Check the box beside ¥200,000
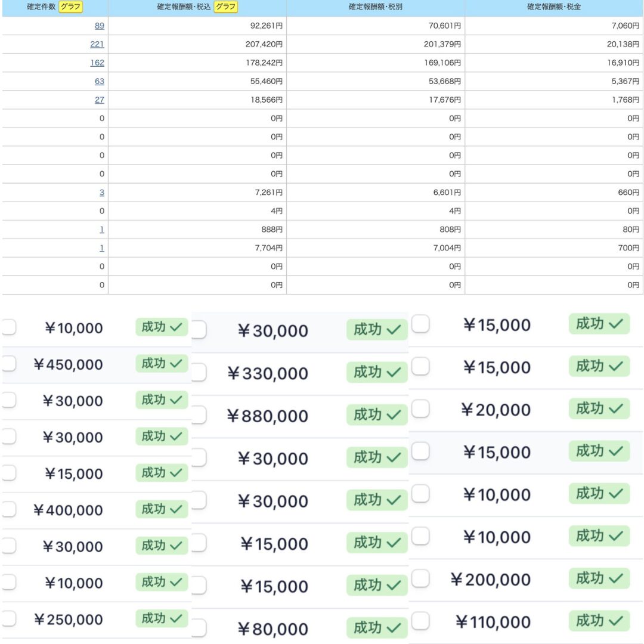Viewport: 644px width, 644px height. [420, 578]
